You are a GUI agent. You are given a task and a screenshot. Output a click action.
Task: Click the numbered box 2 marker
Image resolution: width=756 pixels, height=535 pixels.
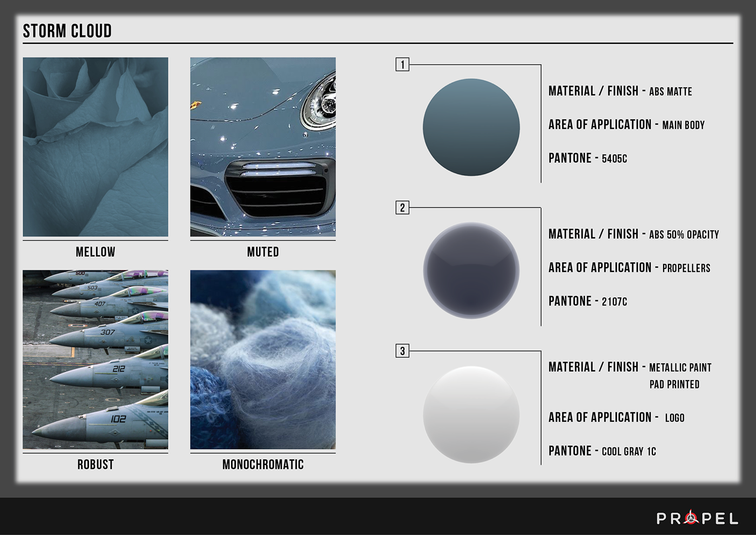(x=402, y=208)
